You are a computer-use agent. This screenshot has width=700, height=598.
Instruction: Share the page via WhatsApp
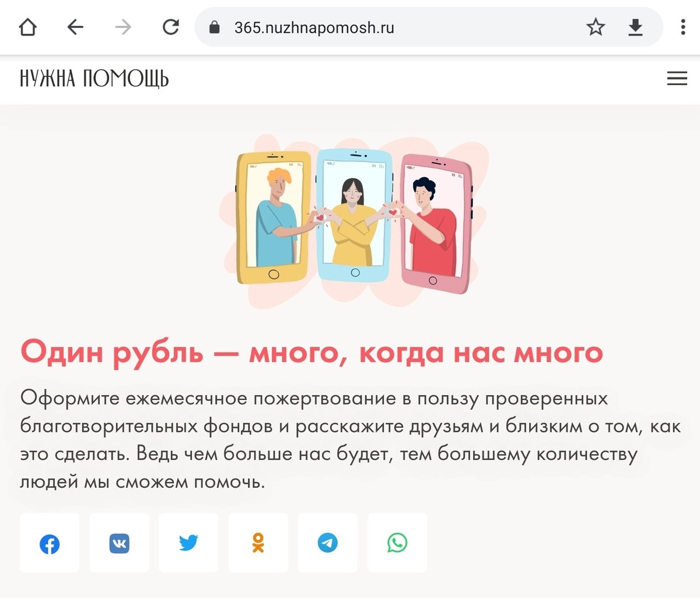click(397, 543)
